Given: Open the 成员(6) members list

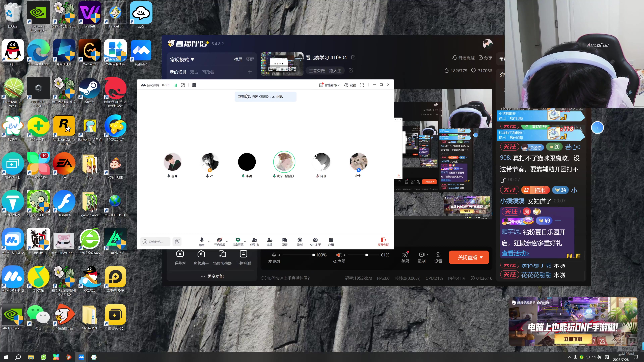Looking at the screenshot, I should click(x=254, y=242).
